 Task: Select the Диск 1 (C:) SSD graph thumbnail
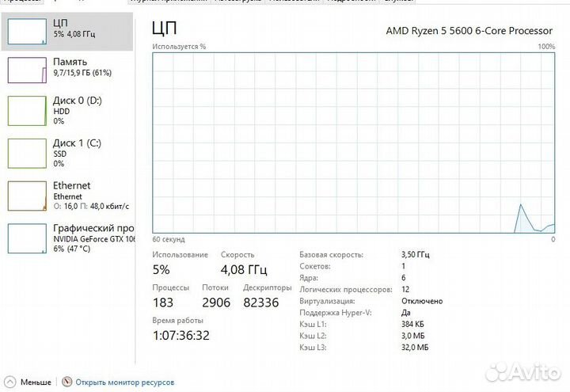tap(27, 154)
